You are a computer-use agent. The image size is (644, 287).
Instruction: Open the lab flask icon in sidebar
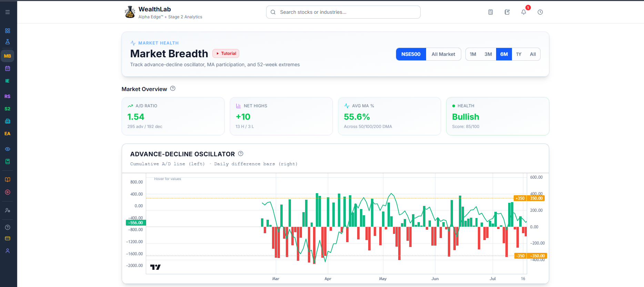point(8,42)
